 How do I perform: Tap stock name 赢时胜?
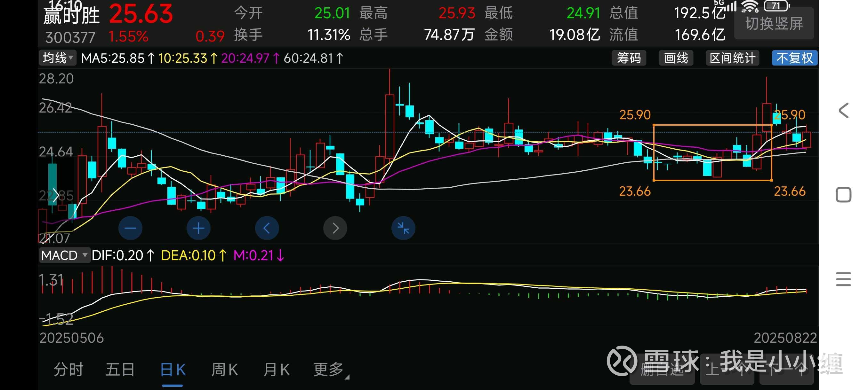(x=72, y=16)
